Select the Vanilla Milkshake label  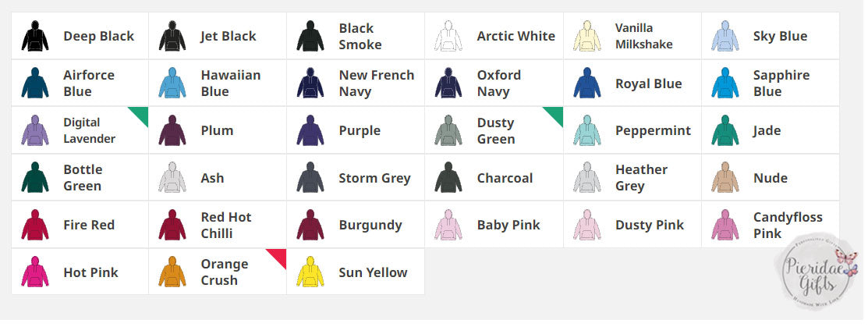pyautogui.click(x=643, y=37)
